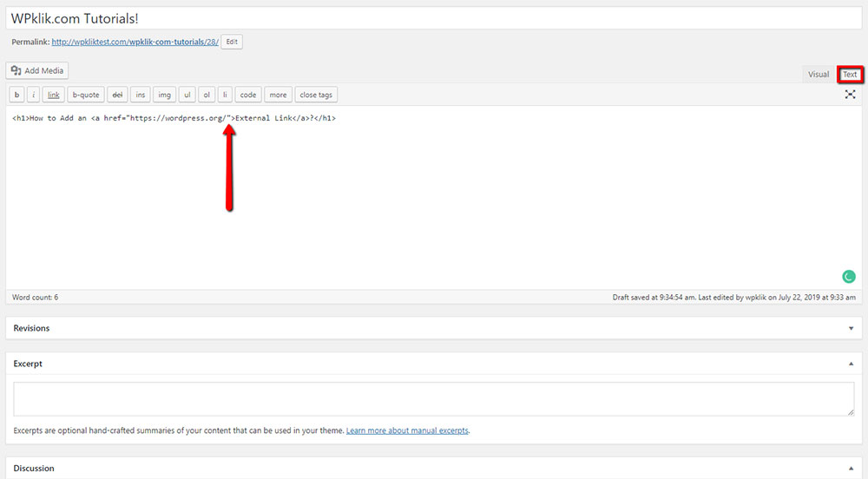This screenshot has width=868, height=479.
Task: Click the Excerpt box resize handle
Action: [851, 412]
